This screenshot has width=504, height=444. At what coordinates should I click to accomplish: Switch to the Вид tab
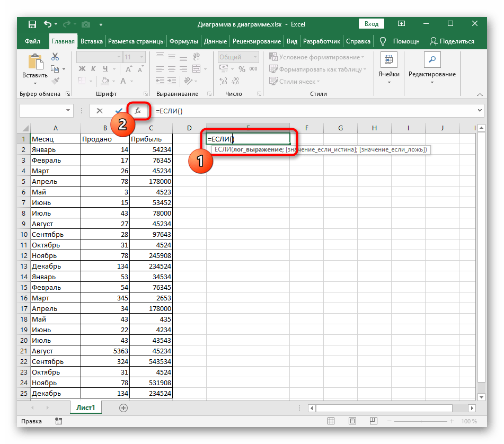[292, 41]
